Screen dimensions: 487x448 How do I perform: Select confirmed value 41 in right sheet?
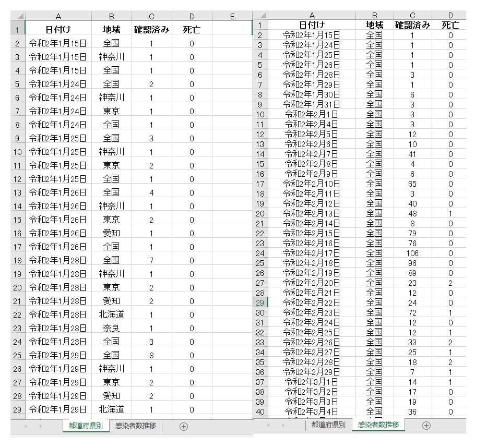click(412, 154)
